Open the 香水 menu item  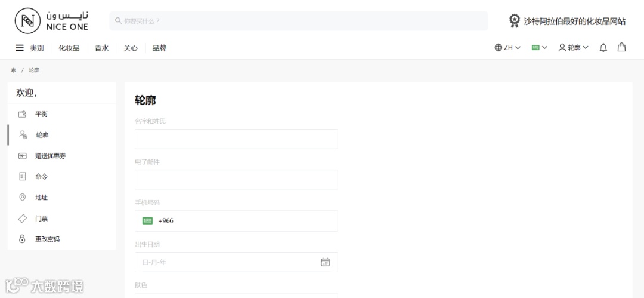(101, 48)
